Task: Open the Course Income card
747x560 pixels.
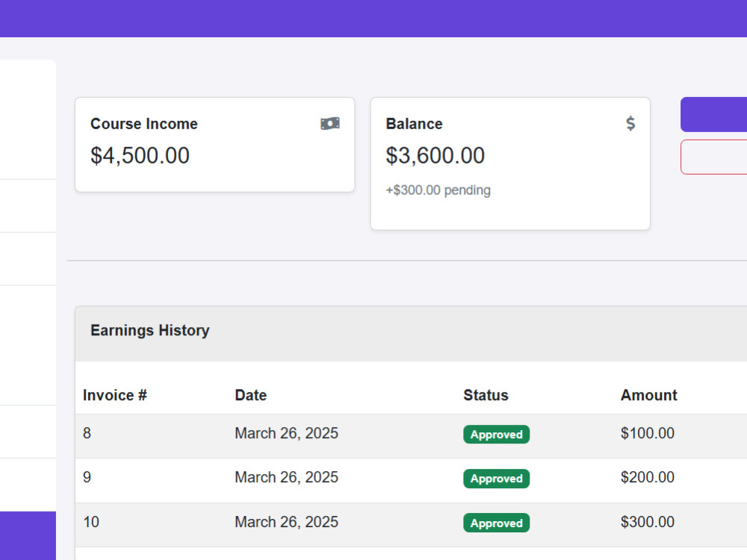Action: [215, 145]
